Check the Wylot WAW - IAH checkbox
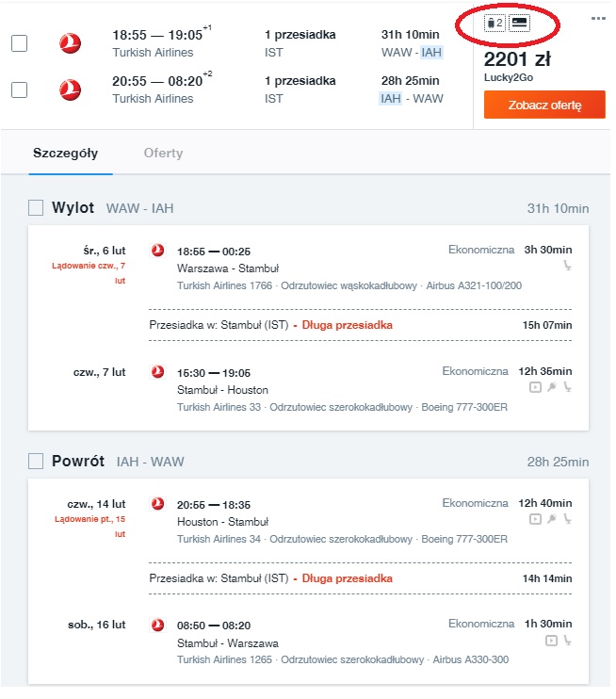 [36, 208]
